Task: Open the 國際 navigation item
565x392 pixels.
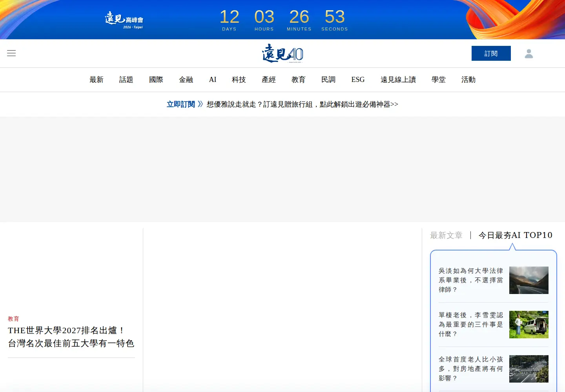Action: coord(156,80)
